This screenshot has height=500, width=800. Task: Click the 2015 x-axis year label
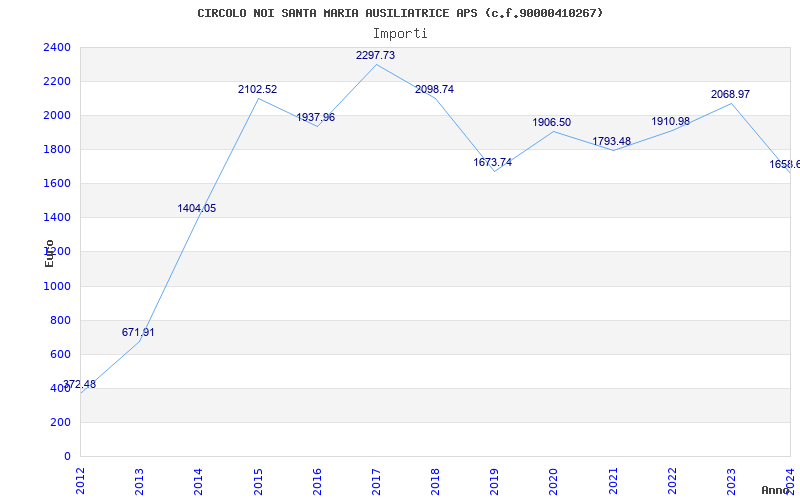258,481
